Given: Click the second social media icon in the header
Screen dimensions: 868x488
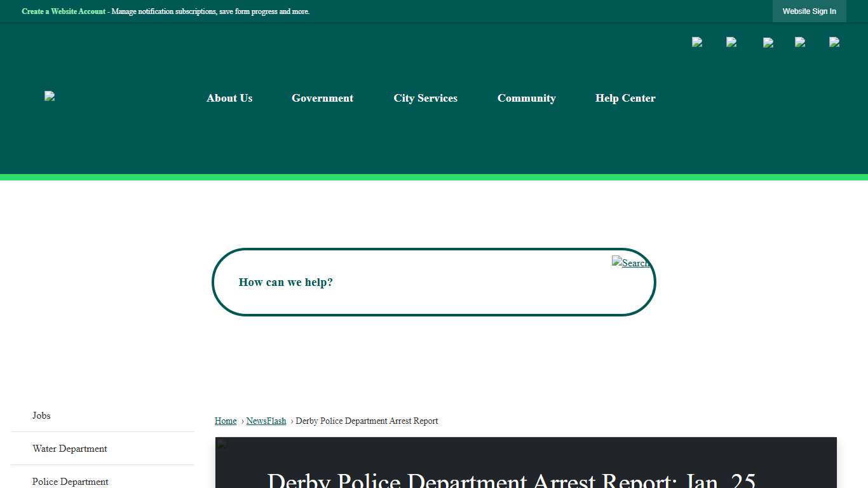Looking at the screenshot, I should point(731,42).
